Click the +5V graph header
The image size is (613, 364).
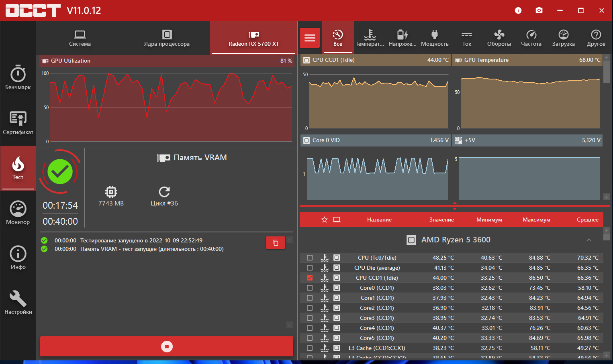pos(527,140)
